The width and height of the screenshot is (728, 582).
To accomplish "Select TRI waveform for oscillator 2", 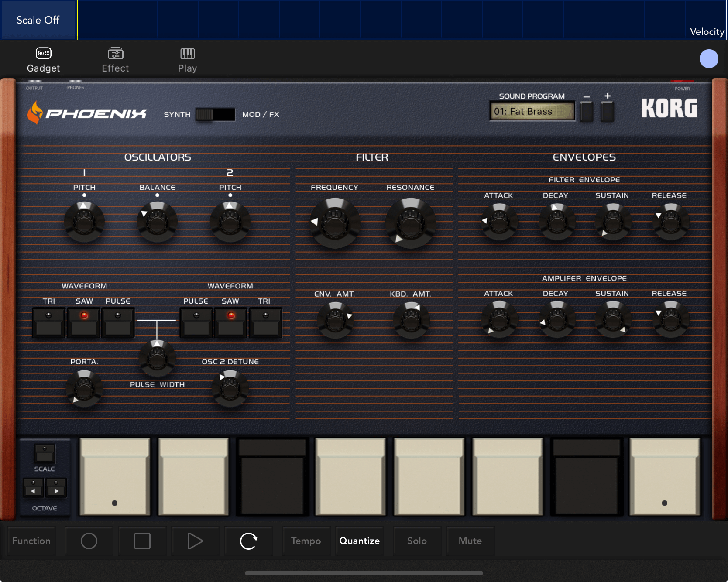I will 265,322.
